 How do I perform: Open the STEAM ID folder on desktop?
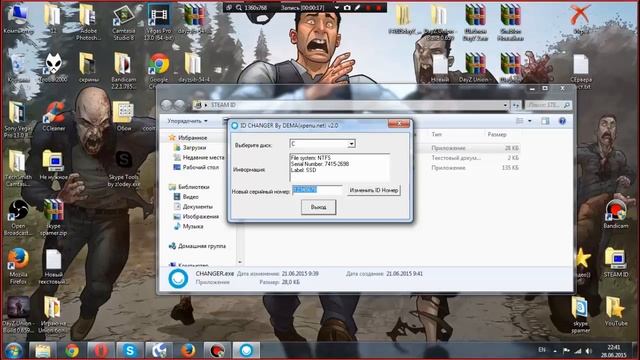coord(616,262)
